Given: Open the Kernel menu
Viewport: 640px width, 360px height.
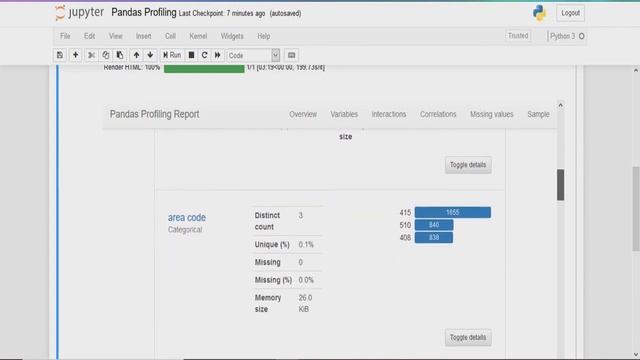Looking at the screenshot, I should click(x=198, y=36).
